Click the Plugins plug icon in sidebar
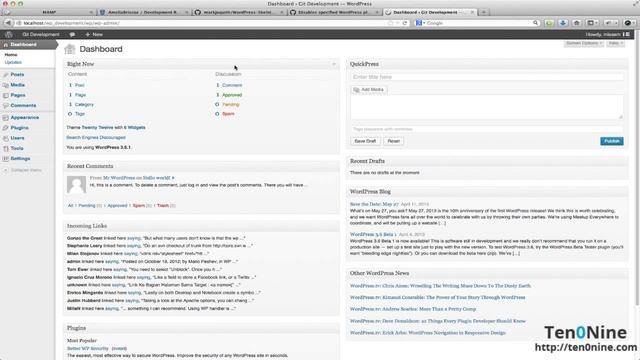 point(6,128)
